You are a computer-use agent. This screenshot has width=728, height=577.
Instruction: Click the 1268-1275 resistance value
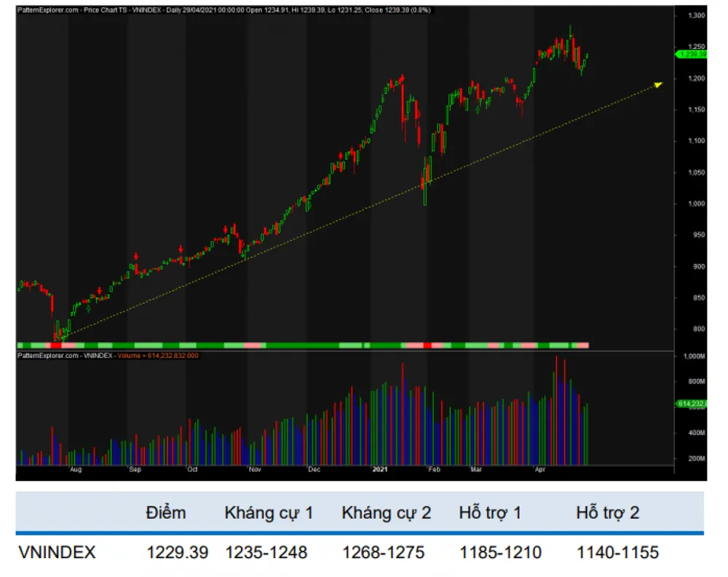point(383,553)
